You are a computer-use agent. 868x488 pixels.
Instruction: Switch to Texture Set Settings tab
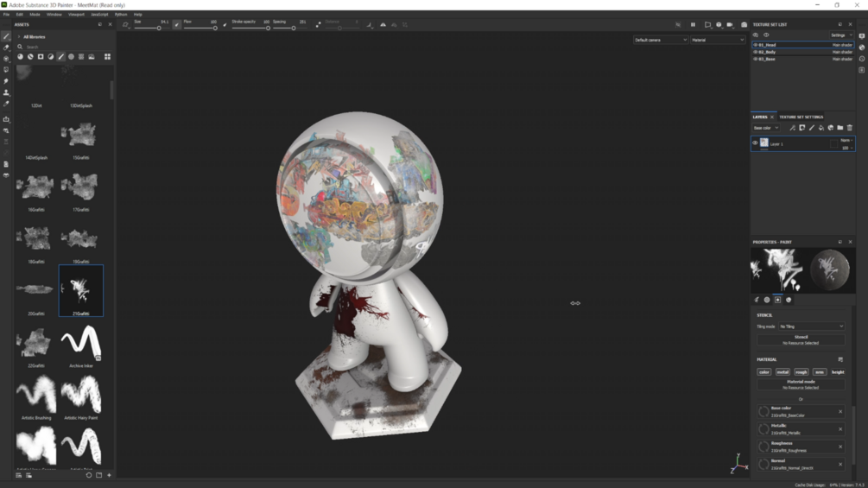801,117
